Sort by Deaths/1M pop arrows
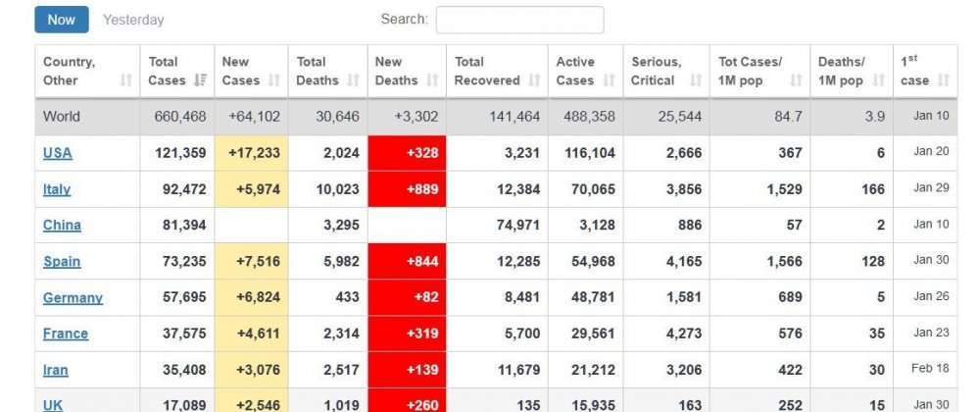 [x=879, y=80]
